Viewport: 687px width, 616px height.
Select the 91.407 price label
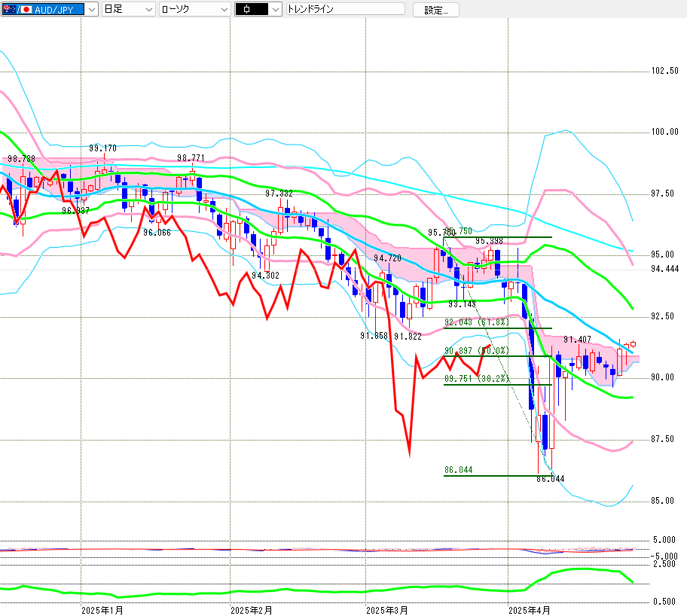[577, 340]
